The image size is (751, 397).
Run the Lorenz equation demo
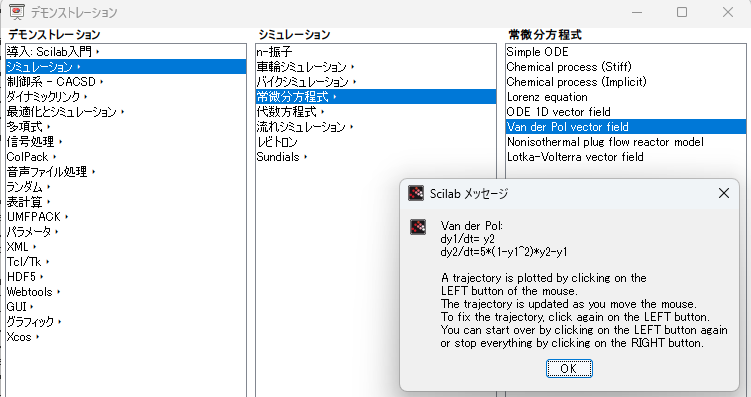[626, 97]
